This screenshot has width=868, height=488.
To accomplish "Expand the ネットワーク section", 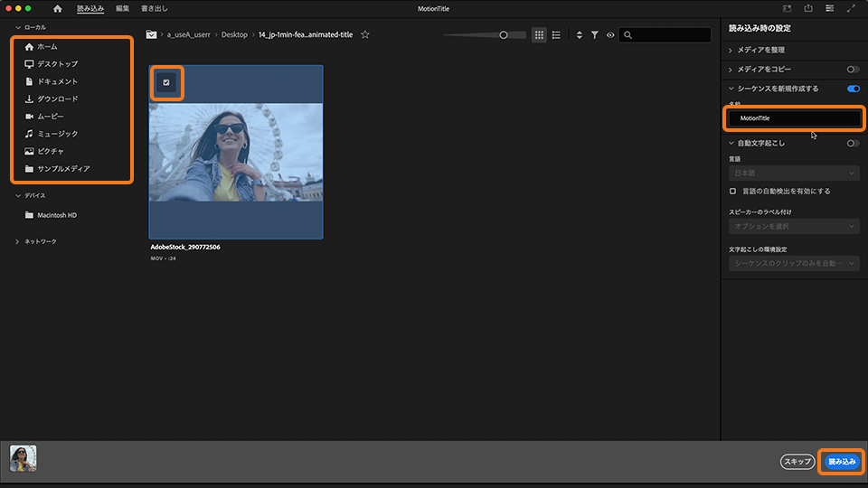I will point(17,242).
